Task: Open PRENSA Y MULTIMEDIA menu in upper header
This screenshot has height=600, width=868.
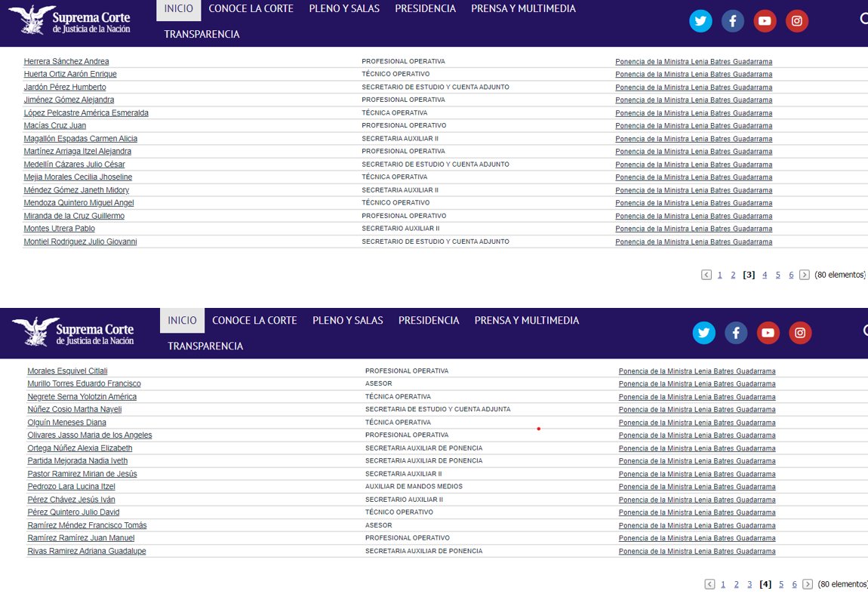Action: click(x=523, y=9)
